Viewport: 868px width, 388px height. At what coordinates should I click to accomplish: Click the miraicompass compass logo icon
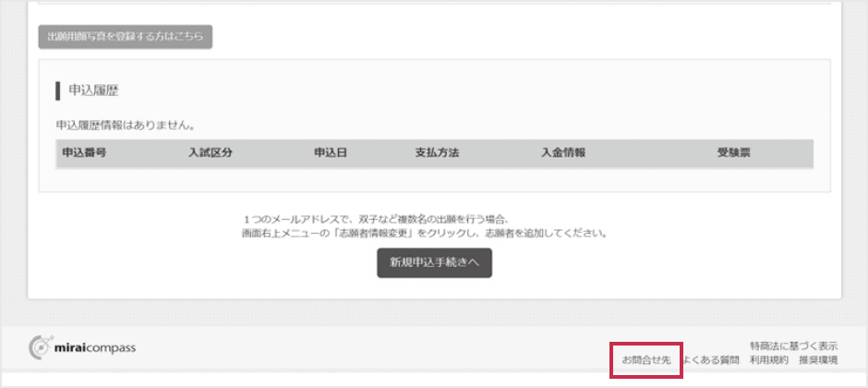click(x=41, y=347)
